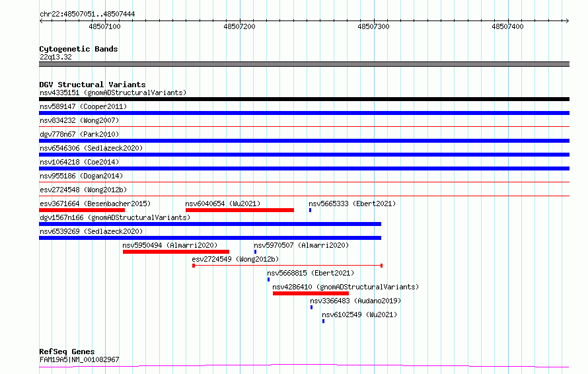Open the nsv6539269 (Sedlazeck2020) label

tap(91, 231)
